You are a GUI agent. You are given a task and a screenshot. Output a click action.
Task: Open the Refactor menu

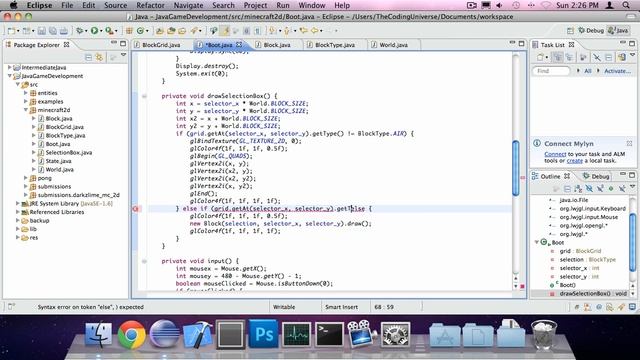tap(150, 5)
